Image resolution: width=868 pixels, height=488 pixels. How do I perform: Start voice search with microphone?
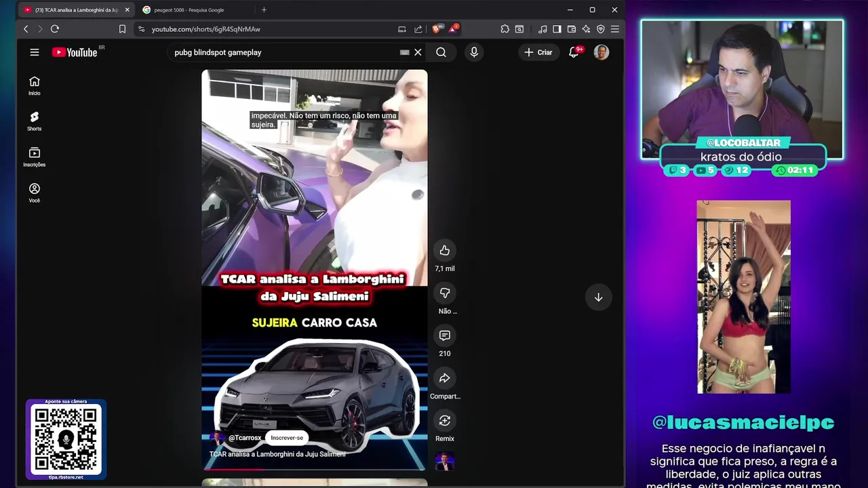pos(474,52)
